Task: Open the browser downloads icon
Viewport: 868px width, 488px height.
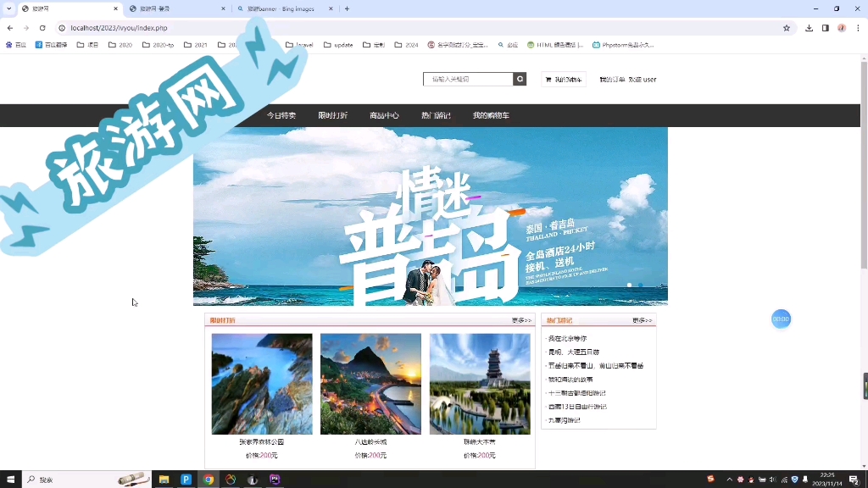Action: click(x=807, y=28)
